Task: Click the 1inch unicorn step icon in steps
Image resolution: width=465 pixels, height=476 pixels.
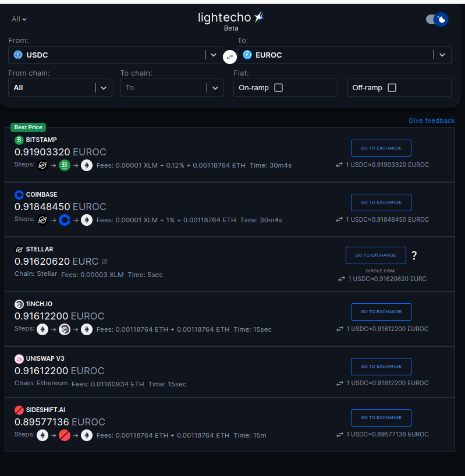Action: 65,329
